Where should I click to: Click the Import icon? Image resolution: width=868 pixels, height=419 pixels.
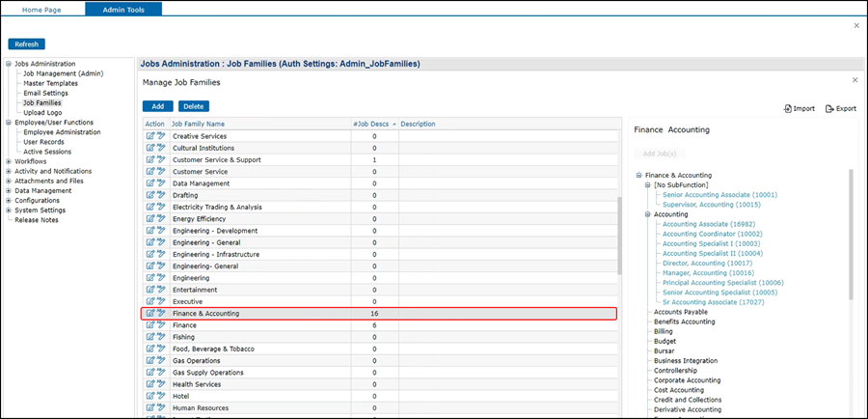click(788, 109)
